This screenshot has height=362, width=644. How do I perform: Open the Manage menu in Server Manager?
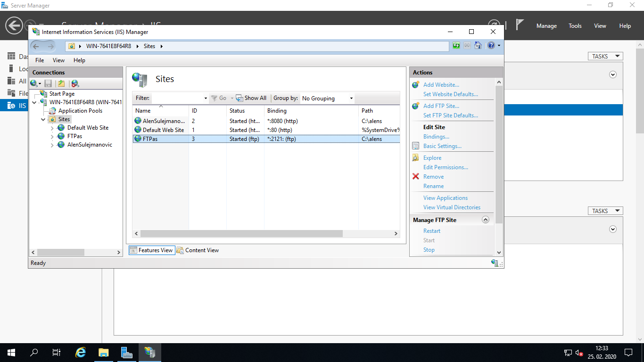(546, 26)
